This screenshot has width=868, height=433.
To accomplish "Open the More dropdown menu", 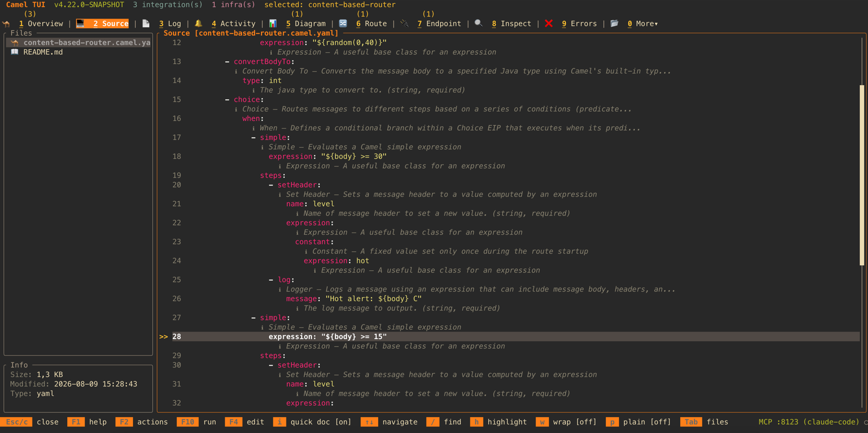I will (643, 24).
